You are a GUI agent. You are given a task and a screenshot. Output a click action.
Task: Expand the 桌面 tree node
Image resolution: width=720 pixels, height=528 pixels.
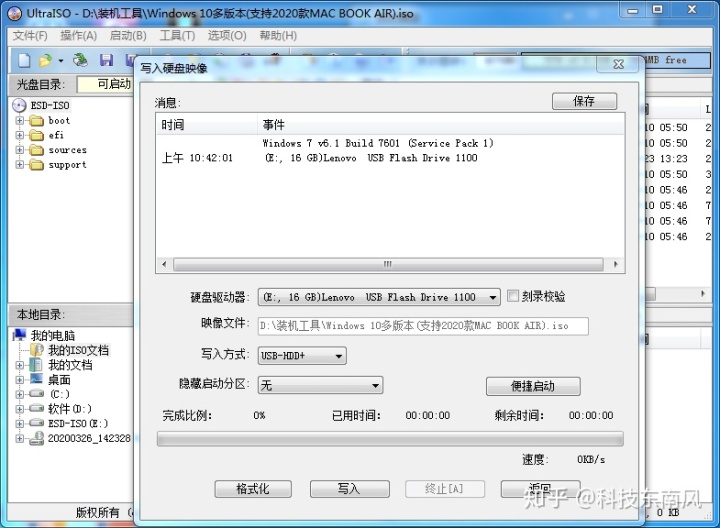19,380
